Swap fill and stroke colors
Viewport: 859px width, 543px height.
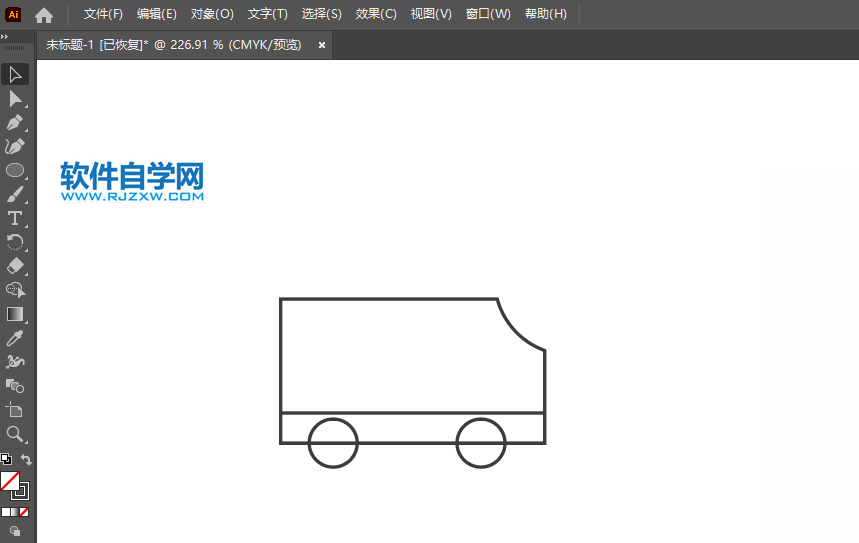[26, 459]
